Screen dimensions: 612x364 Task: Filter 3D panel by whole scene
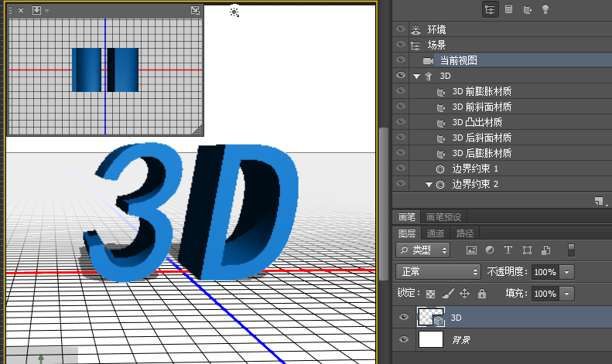point(490,9)
